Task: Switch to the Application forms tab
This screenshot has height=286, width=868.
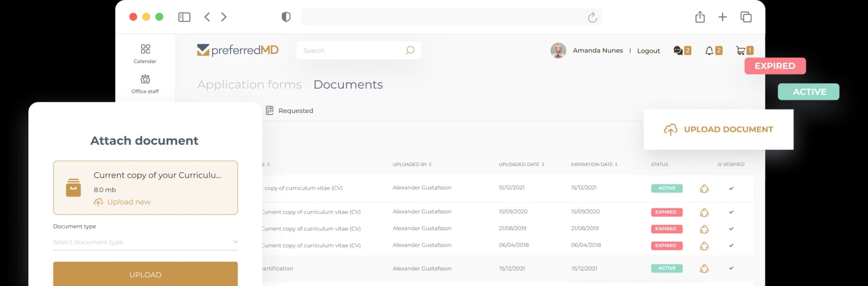Action: pyautogui.click(x=249, y=84)
